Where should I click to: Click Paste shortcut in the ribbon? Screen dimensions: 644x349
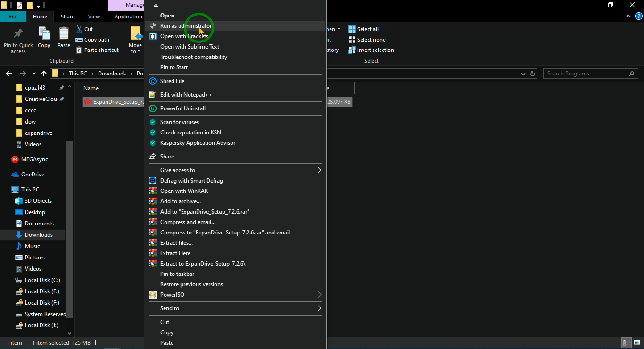[x=97, y=50]
